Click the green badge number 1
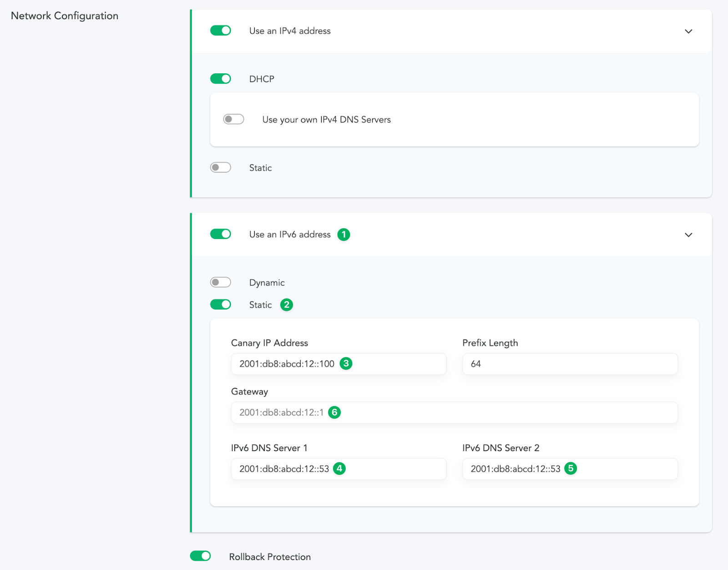The height and width of the screenshot is (570, 728). click(344, 234)
